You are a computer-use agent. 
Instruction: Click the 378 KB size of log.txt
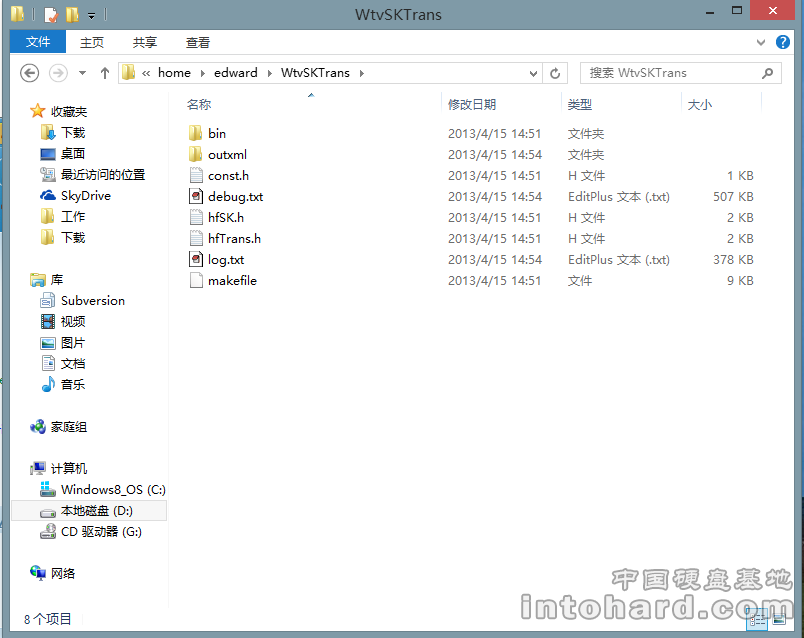pyautogui.click(x=733, y=260)
